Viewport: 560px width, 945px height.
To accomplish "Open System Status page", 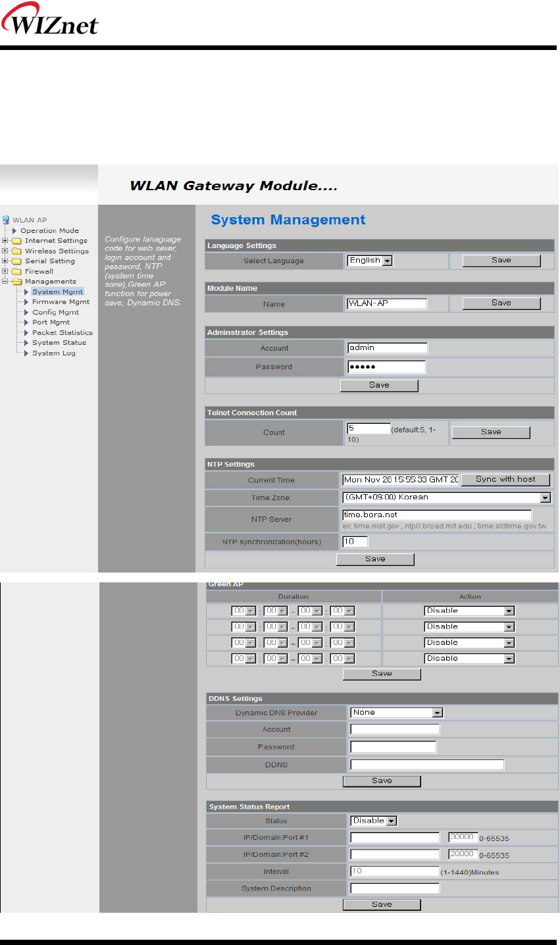I will (x=59, y=343).
